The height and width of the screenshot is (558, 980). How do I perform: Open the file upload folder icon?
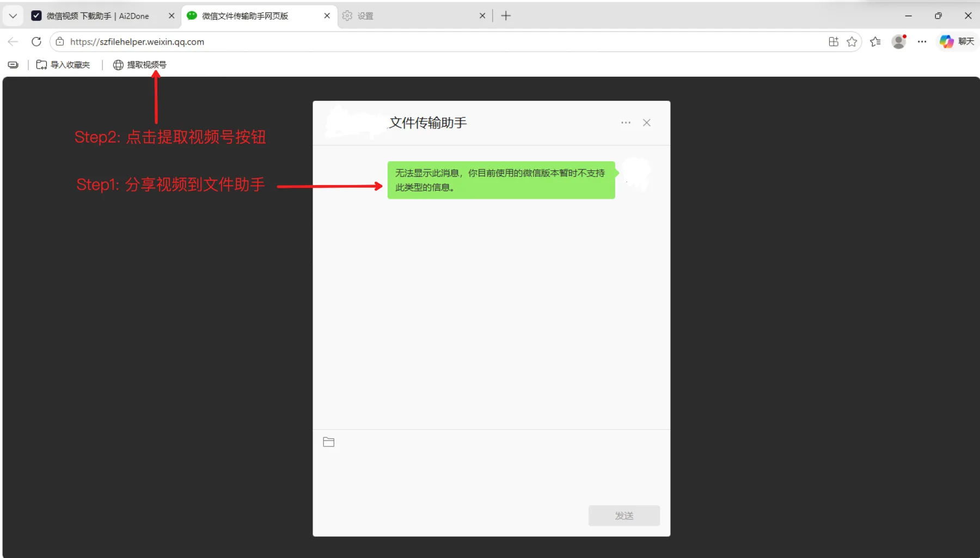[329, 442]
